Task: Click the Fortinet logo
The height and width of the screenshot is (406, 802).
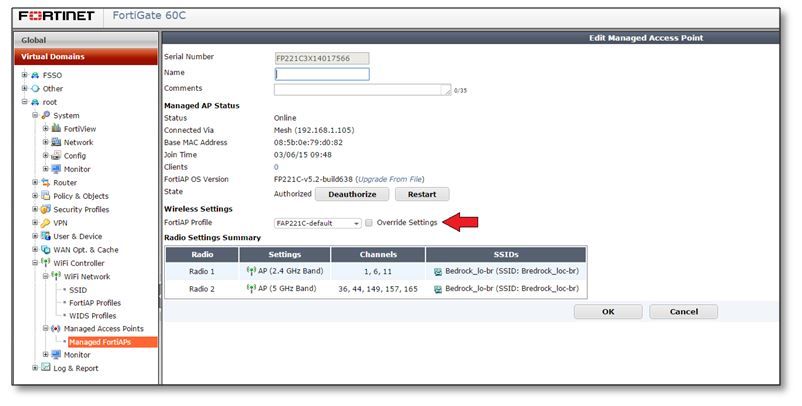Action: click(56, 16)
